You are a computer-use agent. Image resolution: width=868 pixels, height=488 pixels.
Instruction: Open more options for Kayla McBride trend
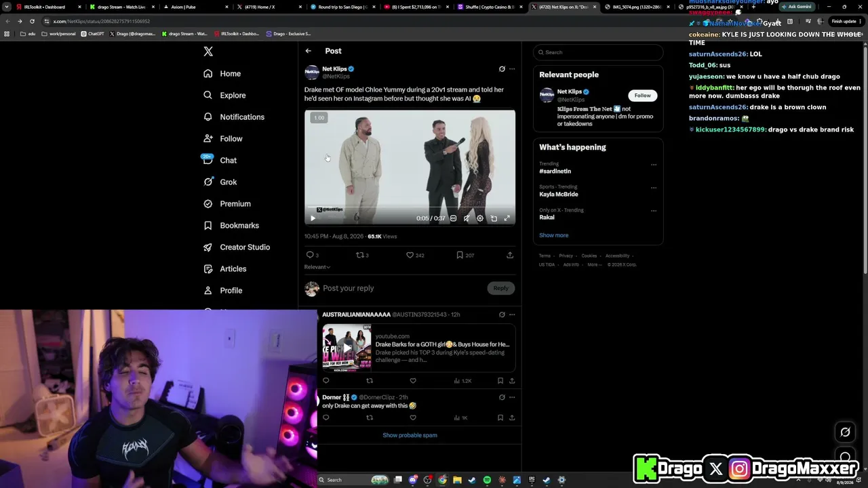pyautogui.click(x=654, y=187)
